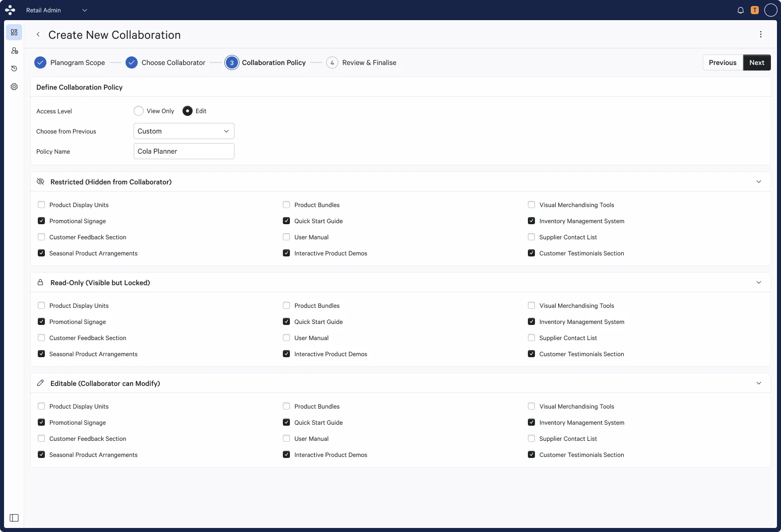Open the history icon in sidebar
781x532 pixels.
pyautogui.click(x=14, y=69)
